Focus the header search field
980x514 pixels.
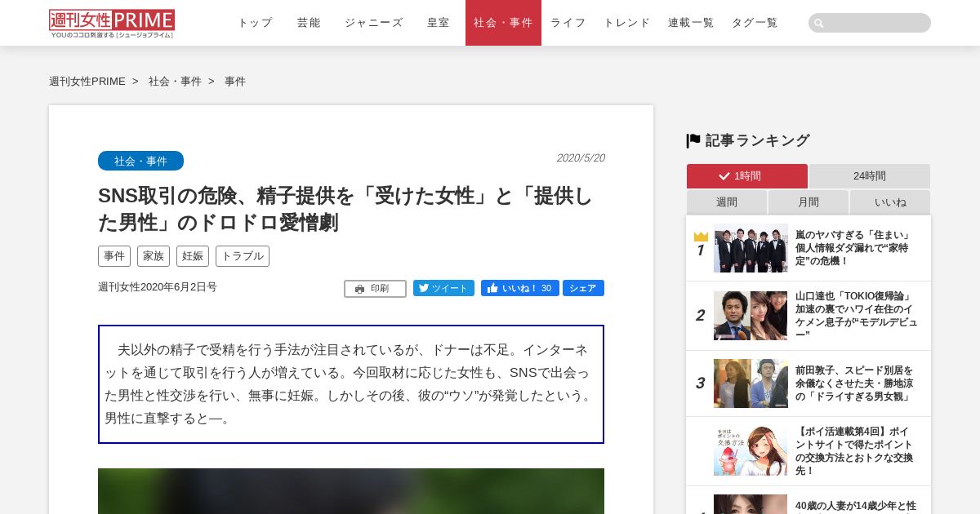[870, 23]
